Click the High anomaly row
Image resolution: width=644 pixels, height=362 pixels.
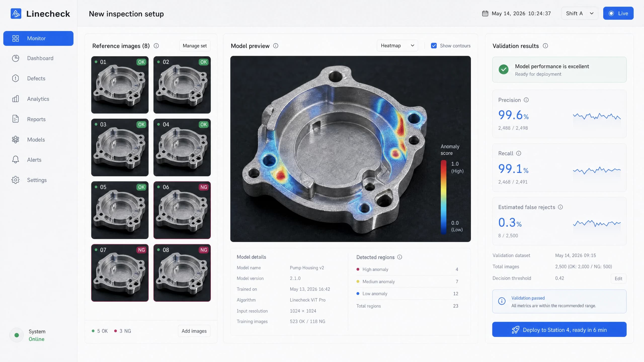coord(407,269)
